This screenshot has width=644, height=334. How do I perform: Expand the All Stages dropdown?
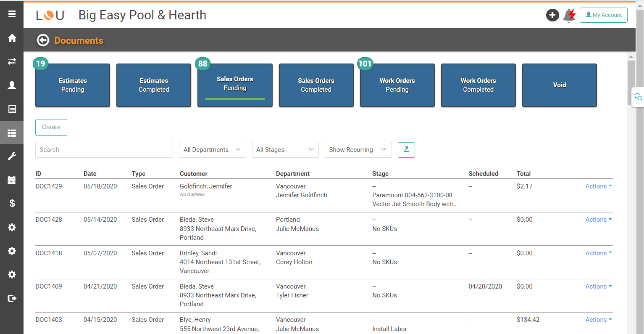click(285, 150)
